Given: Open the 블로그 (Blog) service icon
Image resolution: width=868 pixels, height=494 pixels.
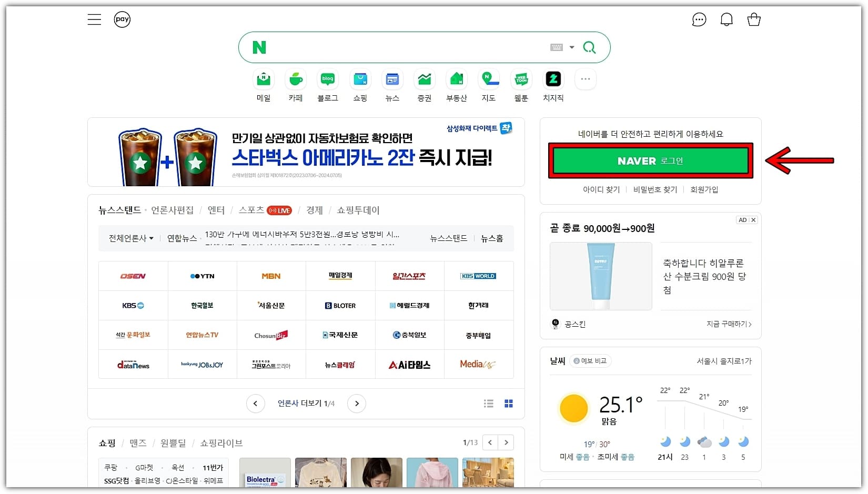Looking at the screenshot, I should 328,78.
